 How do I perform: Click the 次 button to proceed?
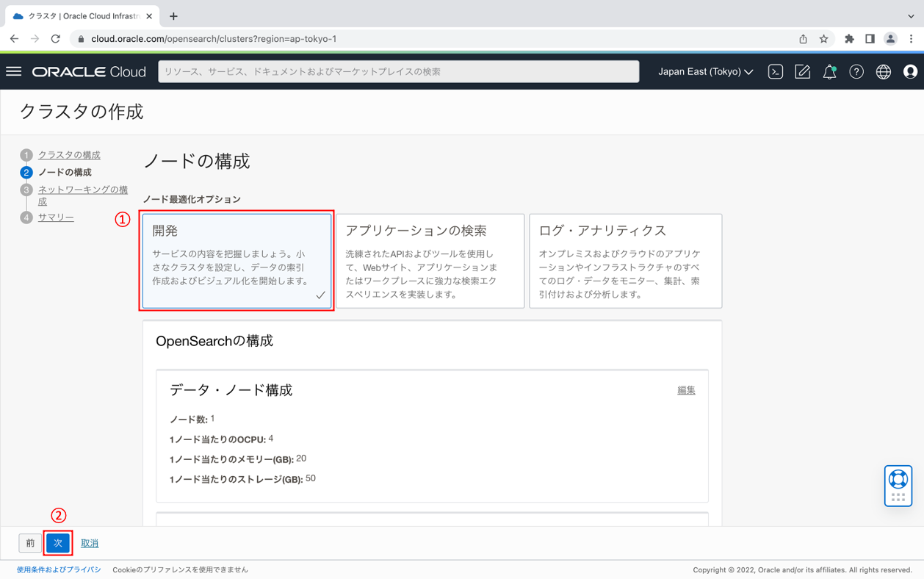(x=57, y=543)
